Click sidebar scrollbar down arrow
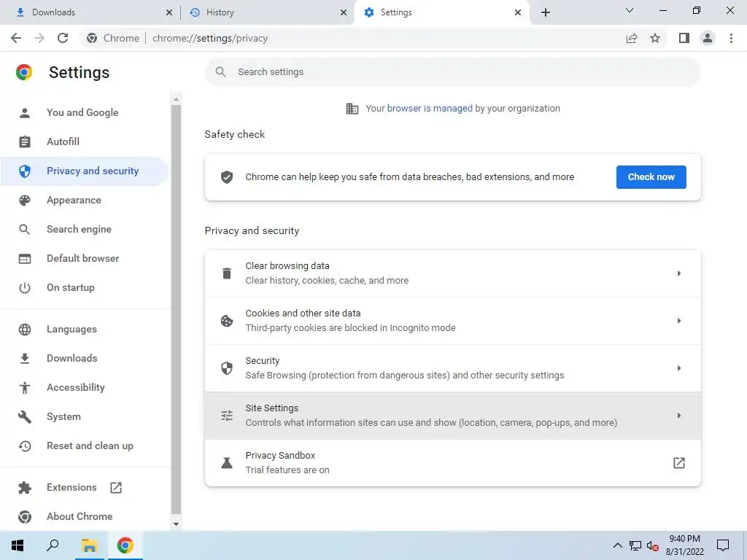Screen dimensions: 747x560 pos(177,524)
